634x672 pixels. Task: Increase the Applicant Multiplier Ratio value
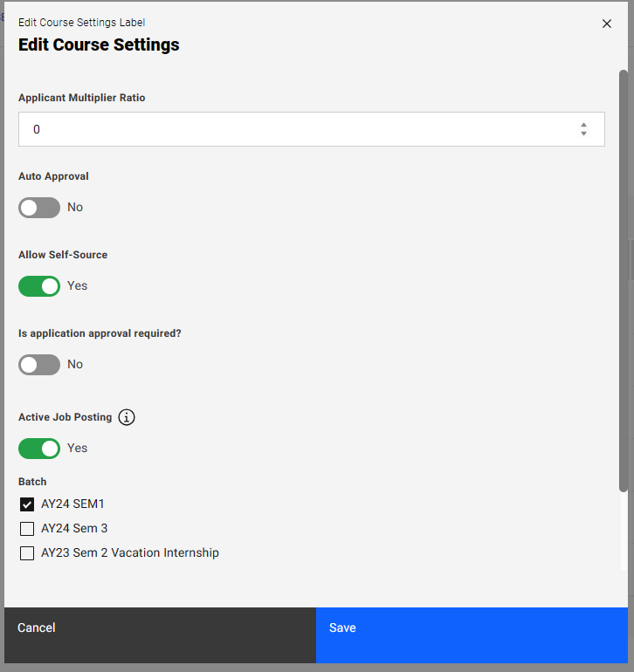coord(583,125)
